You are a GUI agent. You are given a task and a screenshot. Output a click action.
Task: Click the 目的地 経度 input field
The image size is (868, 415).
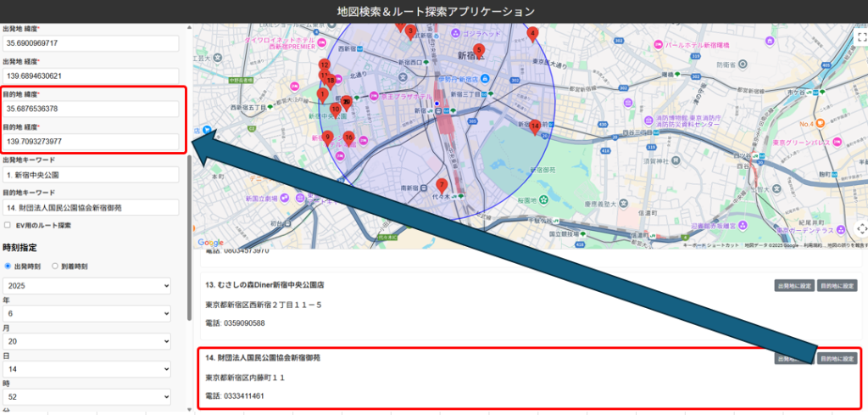91,141
